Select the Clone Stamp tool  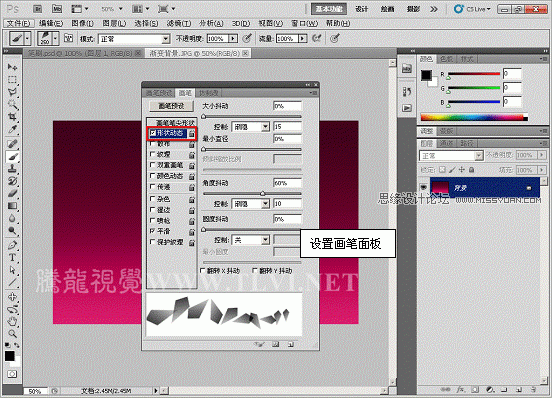point(12,169)
